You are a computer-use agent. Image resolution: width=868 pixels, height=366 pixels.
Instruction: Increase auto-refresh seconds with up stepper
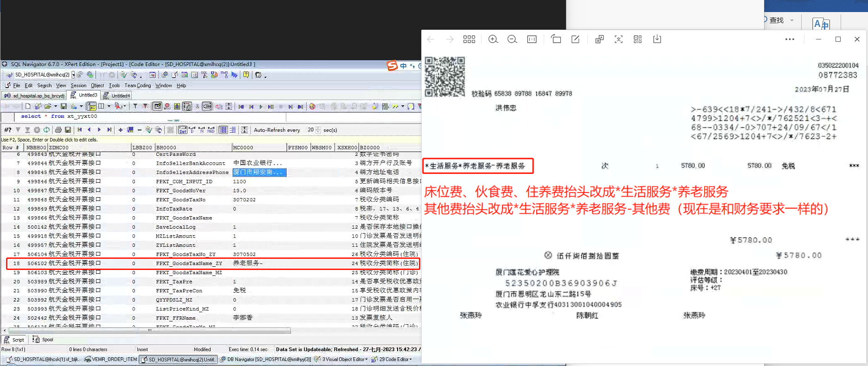coord(318,128)
